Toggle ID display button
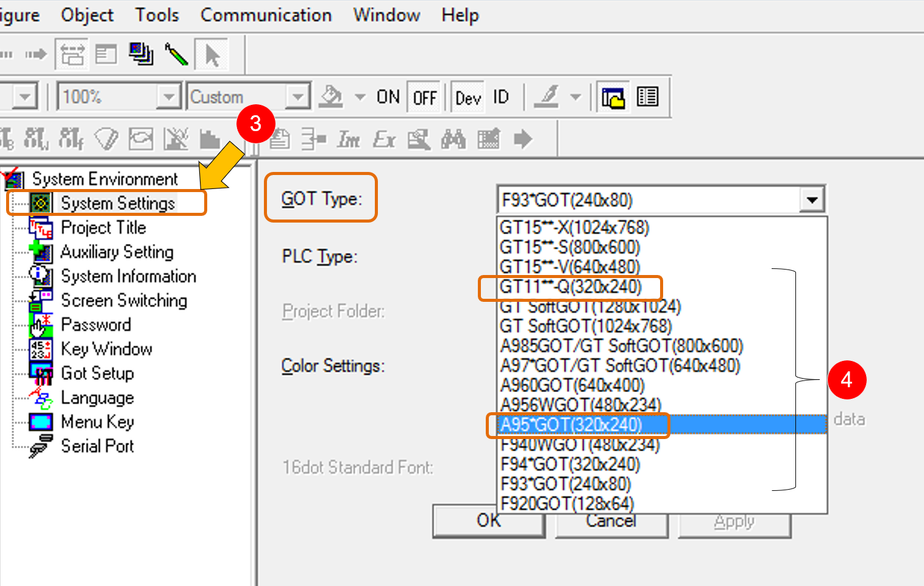The height and width of the screenshot is (586, 924). [501, 97]
